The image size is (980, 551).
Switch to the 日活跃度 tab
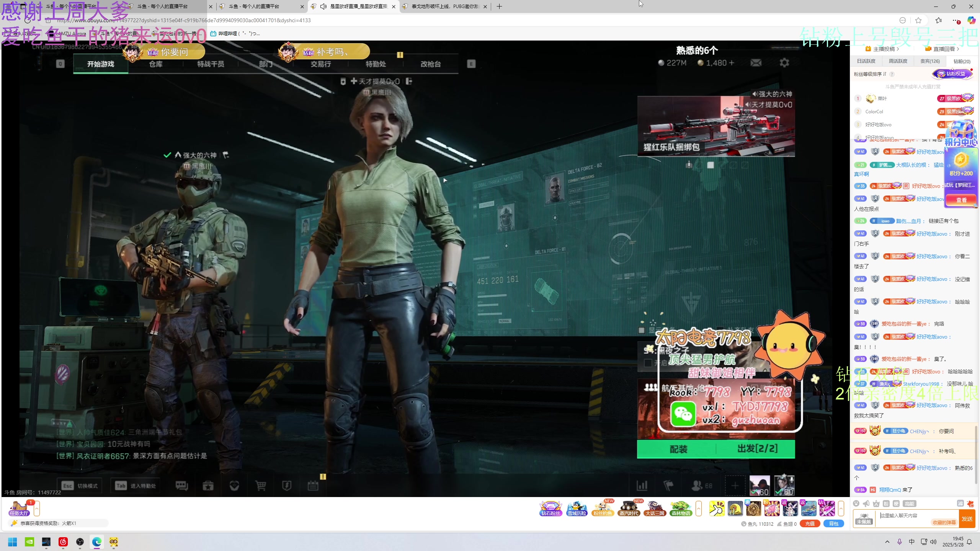pyautogui.click(x=866, y=61)
